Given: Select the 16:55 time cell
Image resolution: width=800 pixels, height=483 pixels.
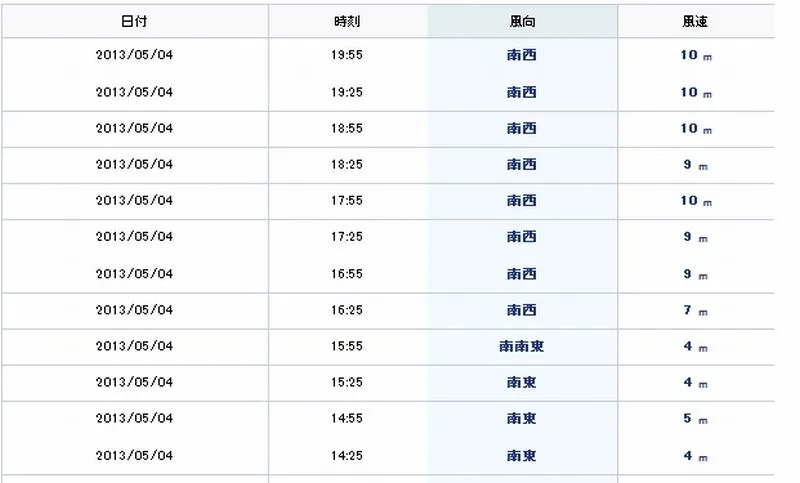Looking at the screenshot, I should (x=347, y=274).
